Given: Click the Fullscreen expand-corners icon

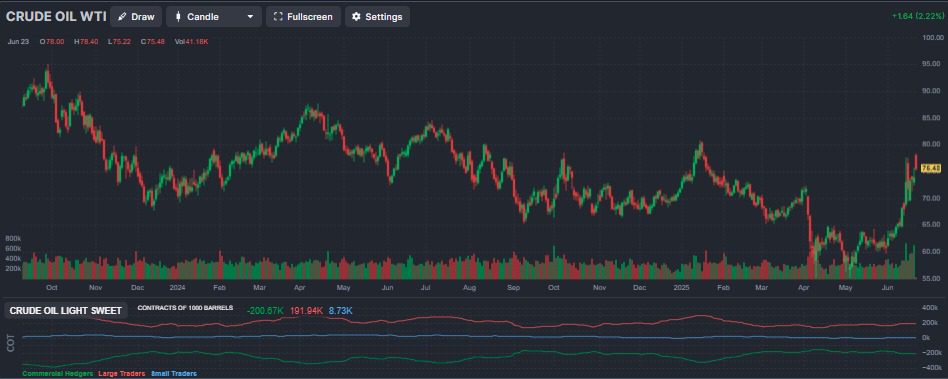Looking at the screenshot, I should click(278, 17).
